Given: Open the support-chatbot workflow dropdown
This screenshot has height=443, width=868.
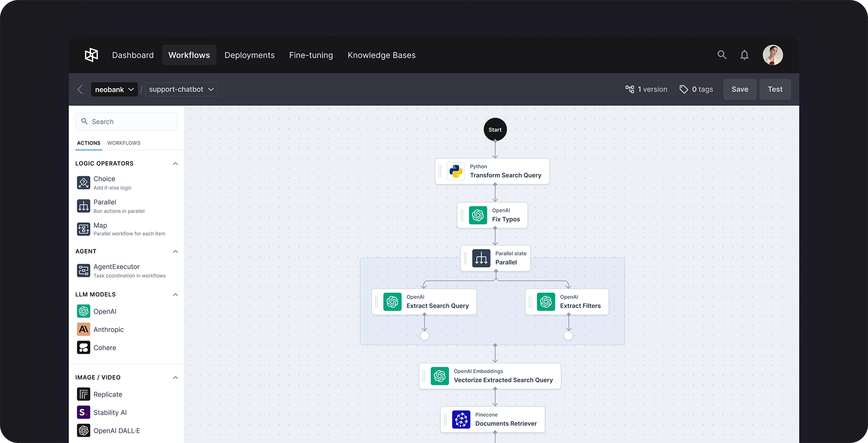Looking at the screenshot, I should tap(181, 89).
